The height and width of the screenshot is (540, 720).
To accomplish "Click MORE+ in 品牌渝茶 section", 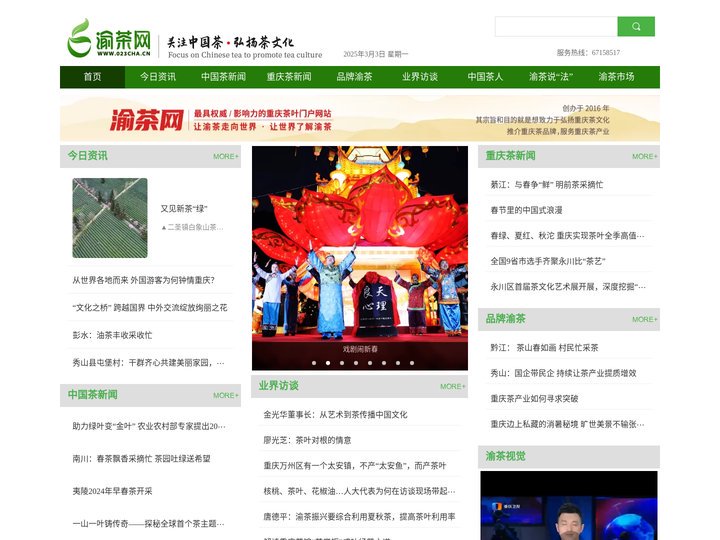I will [x=645, y=319].
